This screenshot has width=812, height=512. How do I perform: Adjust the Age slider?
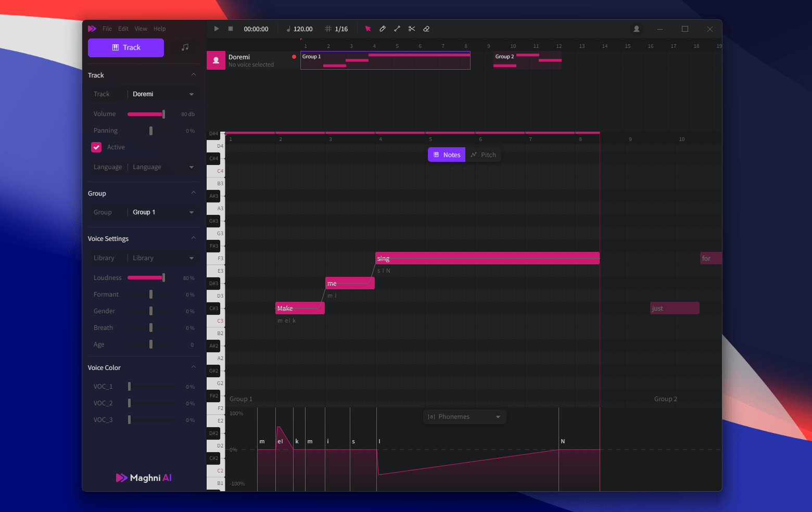point(151,344)
